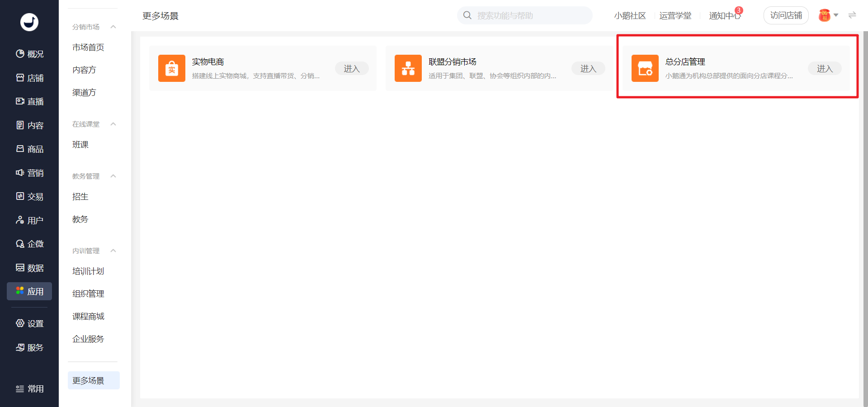868x407 pixels.
Task: Open the 概况 overview section in sidebar
Action: (x=29, y=54)
